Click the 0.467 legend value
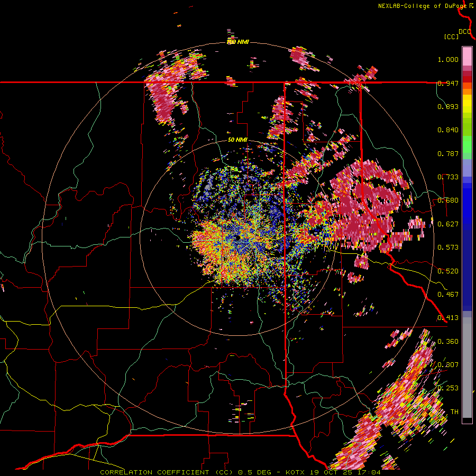476x476 pixels. coord(448,295)
